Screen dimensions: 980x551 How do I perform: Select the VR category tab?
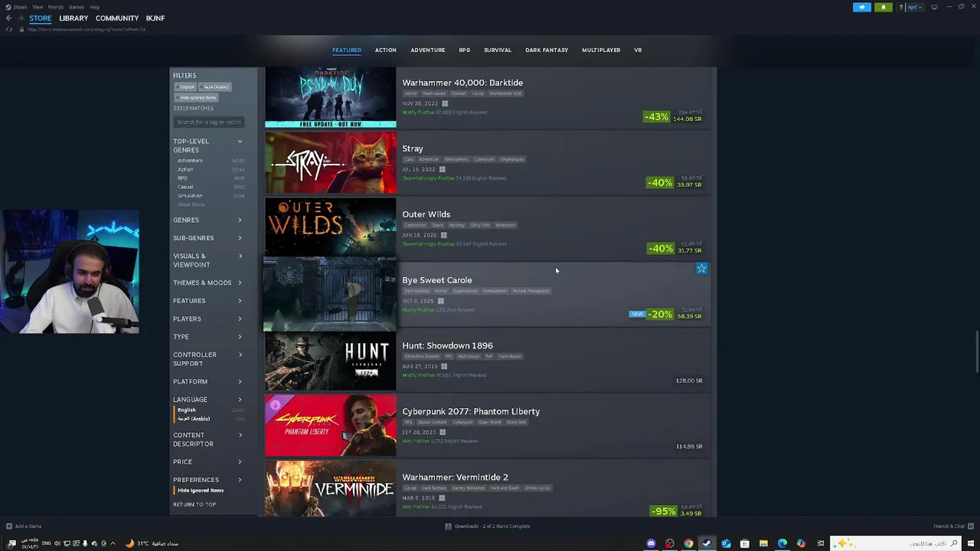coord(638,50)
